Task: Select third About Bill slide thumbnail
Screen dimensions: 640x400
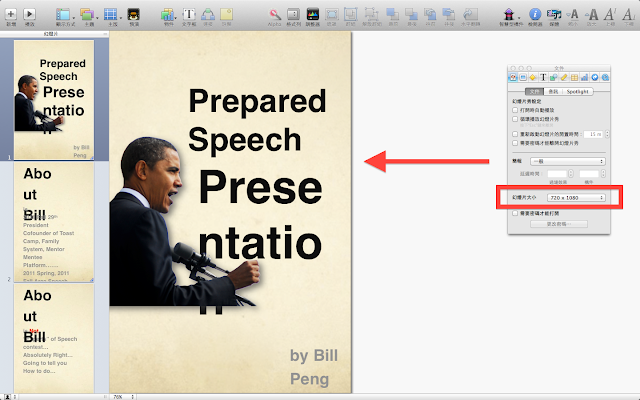Action: point(54,339)
